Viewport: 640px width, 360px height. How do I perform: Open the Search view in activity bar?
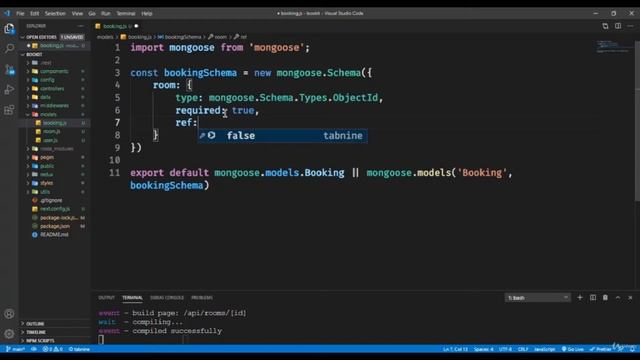click(9, 48)
